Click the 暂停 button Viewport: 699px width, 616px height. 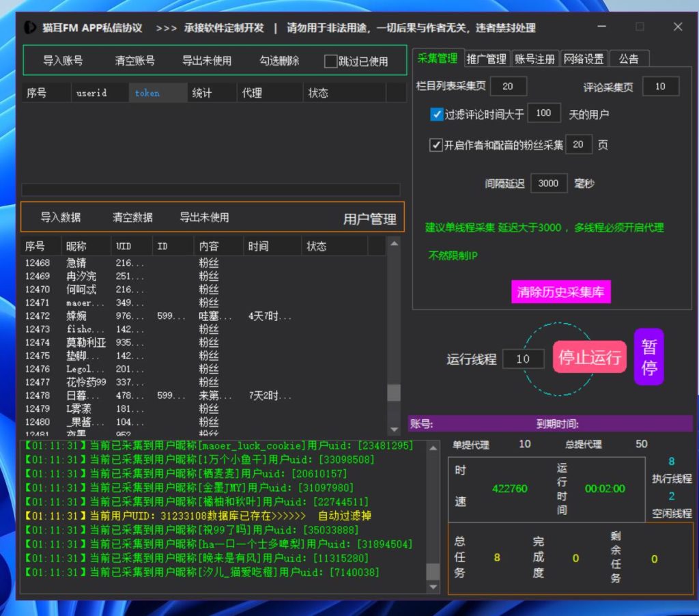pos(648,356)
